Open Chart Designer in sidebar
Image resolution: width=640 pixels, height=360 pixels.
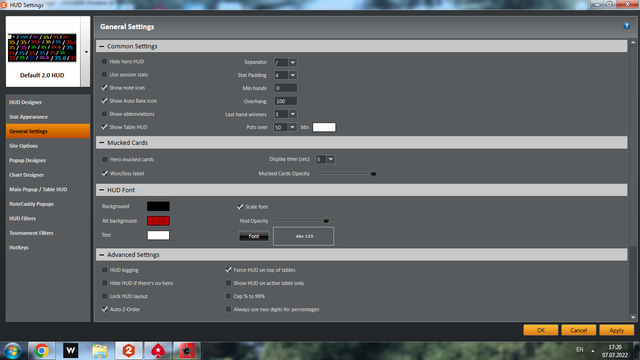point(48,175)
